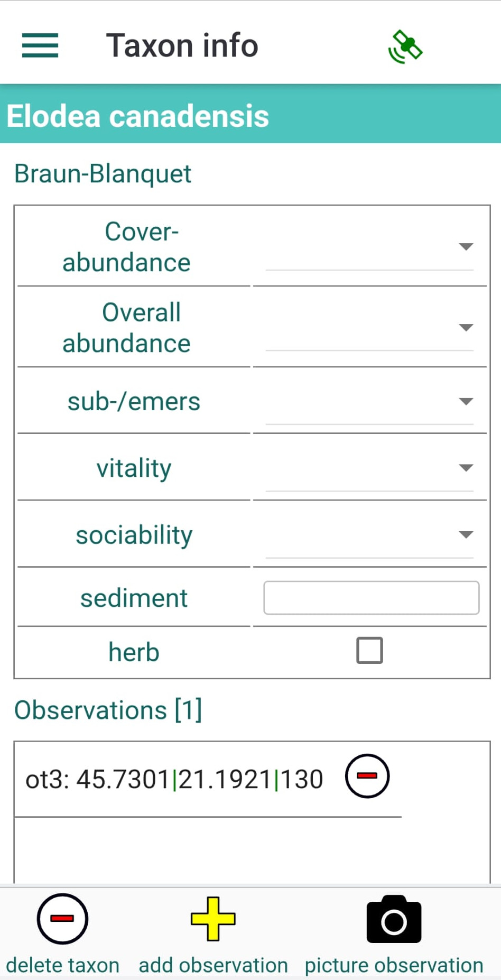501x980 pixels.
Task: Tap the "delete taxon" label
Action: coord(62,965)
